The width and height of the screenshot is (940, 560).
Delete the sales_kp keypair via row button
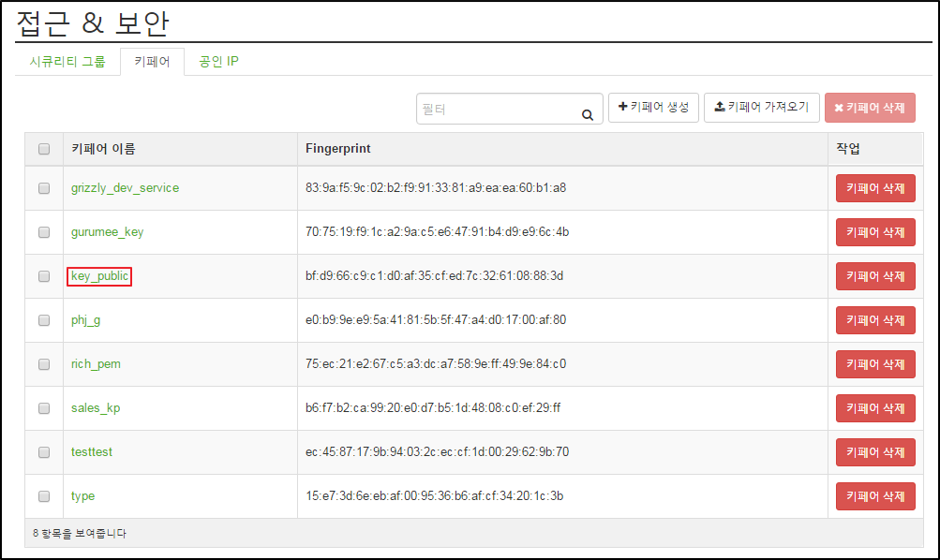[x=875, y=408]
